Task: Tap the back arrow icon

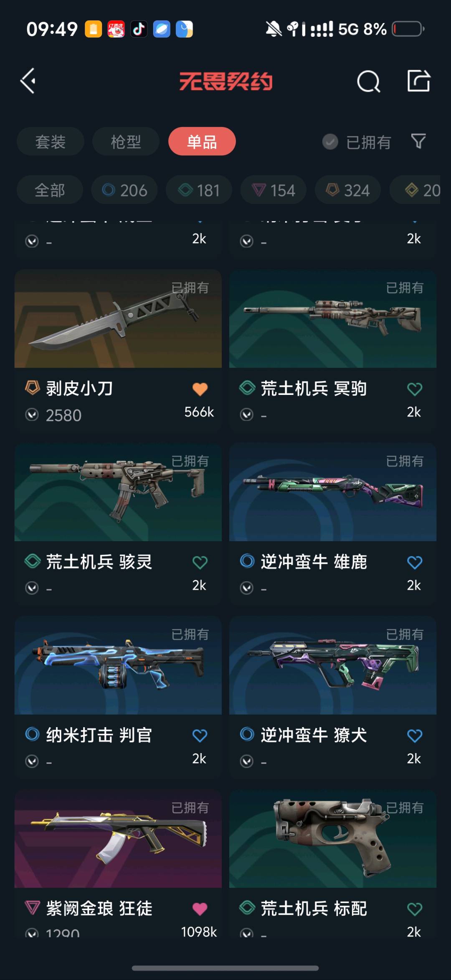Action: [28, 81]
